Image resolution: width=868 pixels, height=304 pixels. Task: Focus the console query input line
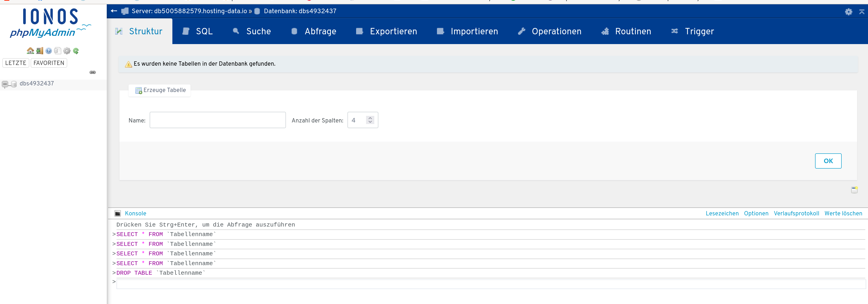point(491,284)
